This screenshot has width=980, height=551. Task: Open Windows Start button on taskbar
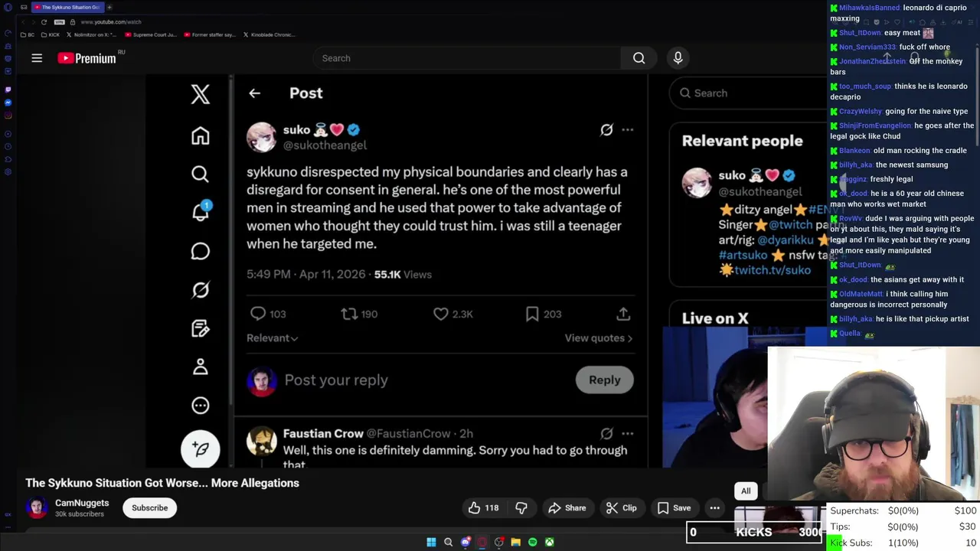coord(431,542)
